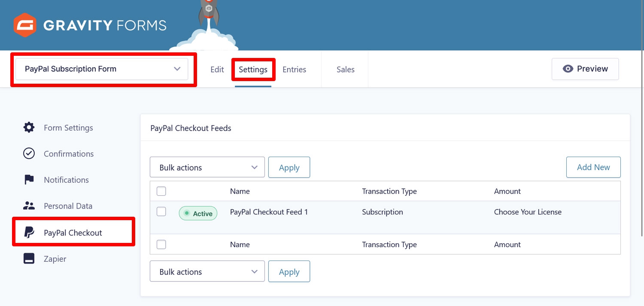This screenshot has width=644, height=306.
Task: Switch to the Settings tab
Action: [253, 70]
